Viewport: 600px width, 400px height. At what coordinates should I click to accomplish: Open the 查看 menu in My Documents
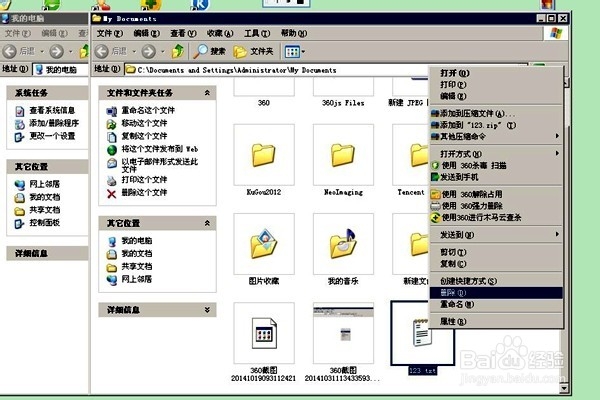click(183, 33)
